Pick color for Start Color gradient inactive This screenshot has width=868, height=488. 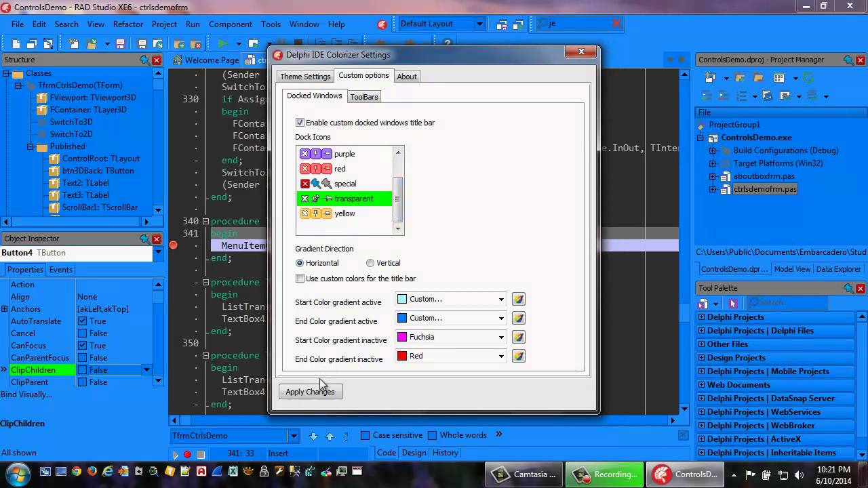coord(518,337)
